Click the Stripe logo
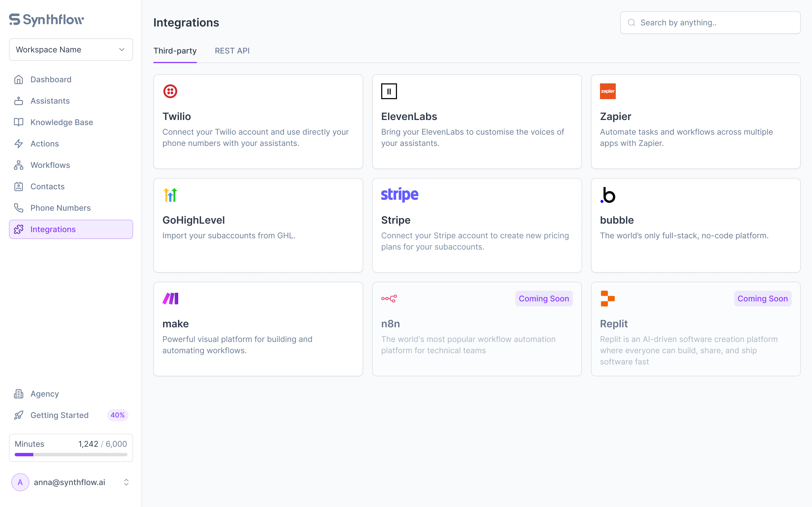Image resolution: width=812 pixels, height=507 pixels. [x=399, y=195]
